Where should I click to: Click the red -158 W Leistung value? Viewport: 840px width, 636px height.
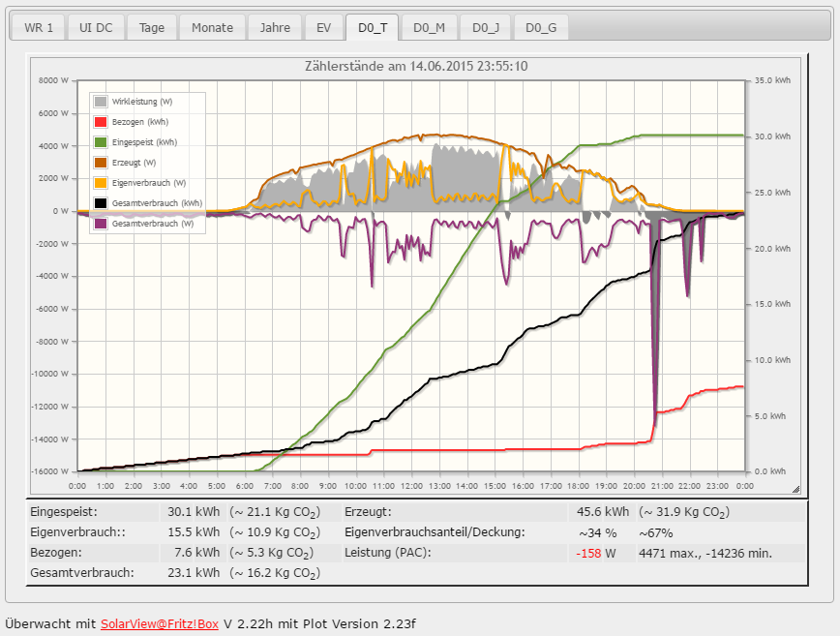[x=589, y=554]
